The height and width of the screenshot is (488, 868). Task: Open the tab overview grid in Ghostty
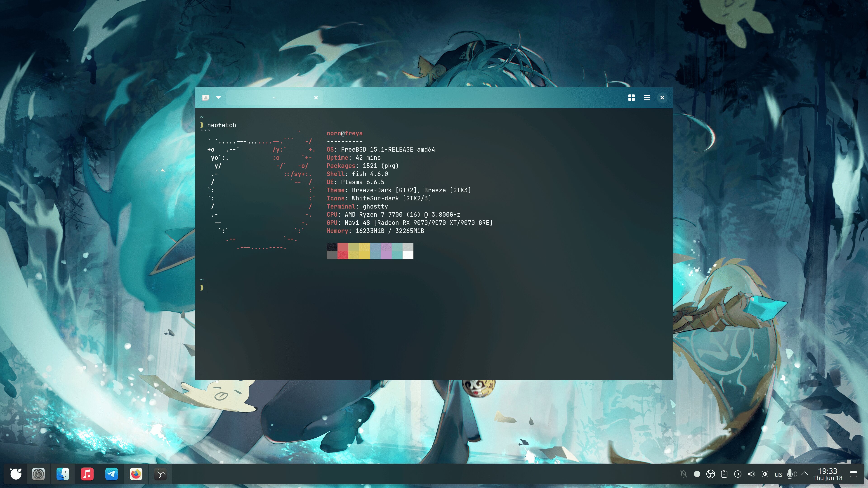tap(632, 98)
